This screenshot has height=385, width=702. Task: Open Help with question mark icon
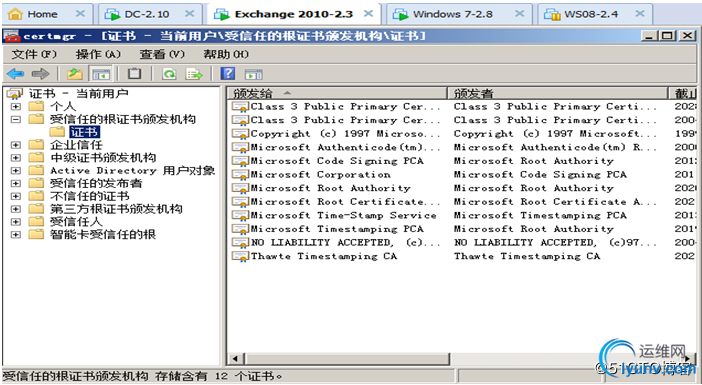tap(228, 74)
